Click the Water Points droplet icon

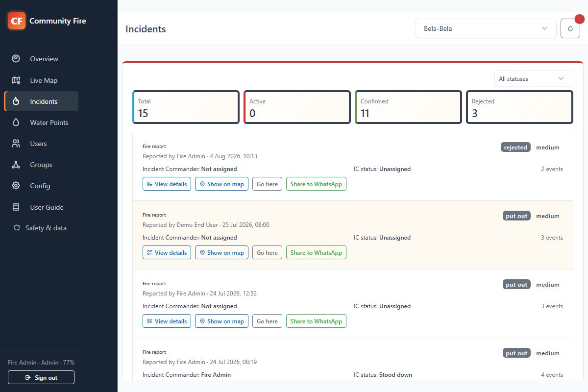16,122
